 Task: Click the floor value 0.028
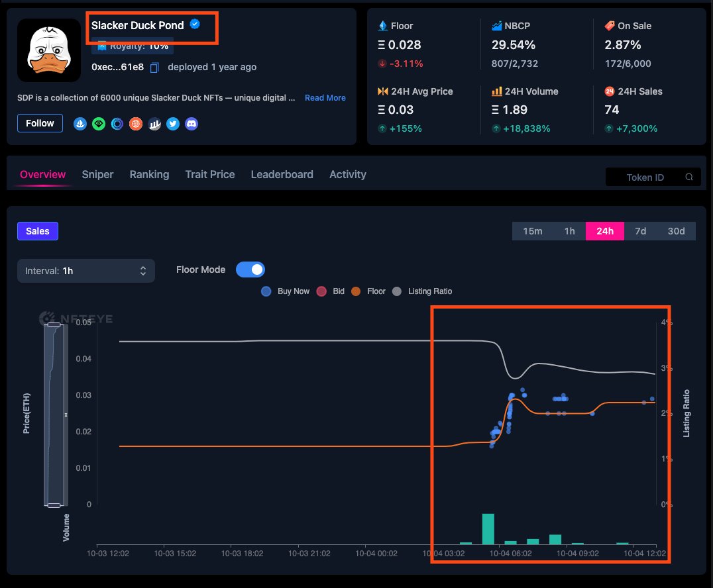pyautogui.click(x=400, y=45)
